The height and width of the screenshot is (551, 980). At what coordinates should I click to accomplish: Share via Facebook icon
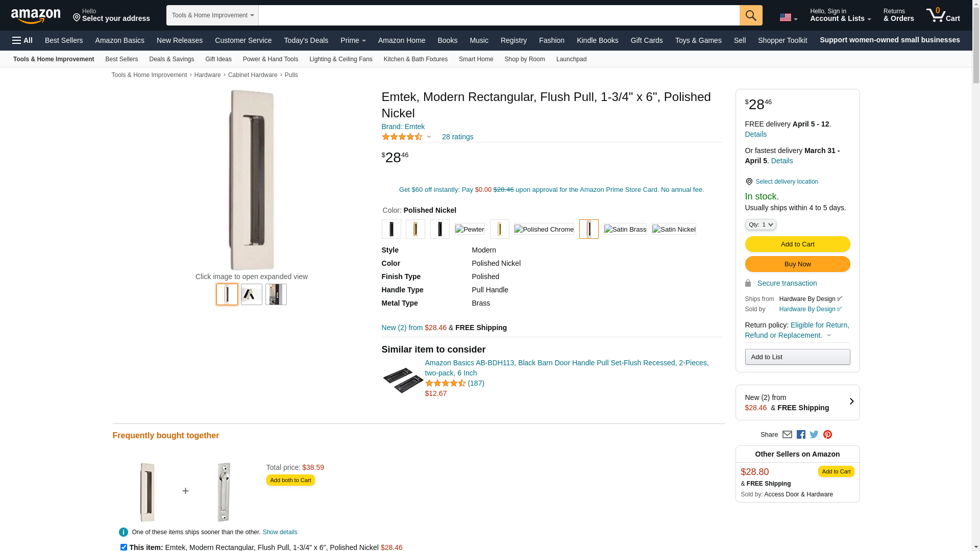(x=801, y=435)
